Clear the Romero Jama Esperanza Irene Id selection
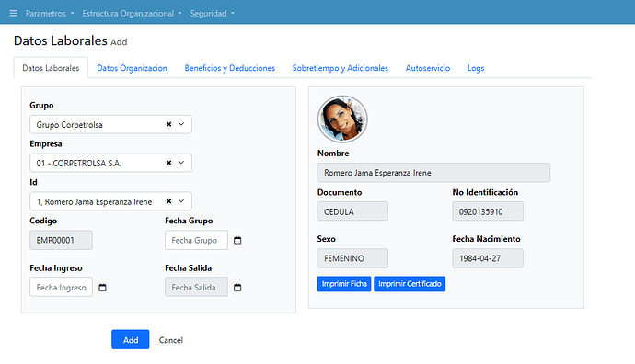Viewport: 635px width, 364px height. click(x=169, y=201)
